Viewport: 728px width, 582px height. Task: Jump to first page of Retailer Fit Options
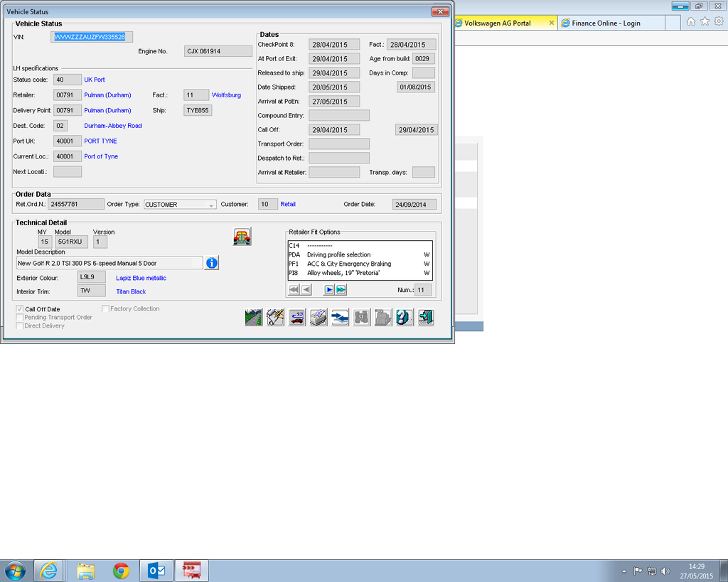[294, 290]
